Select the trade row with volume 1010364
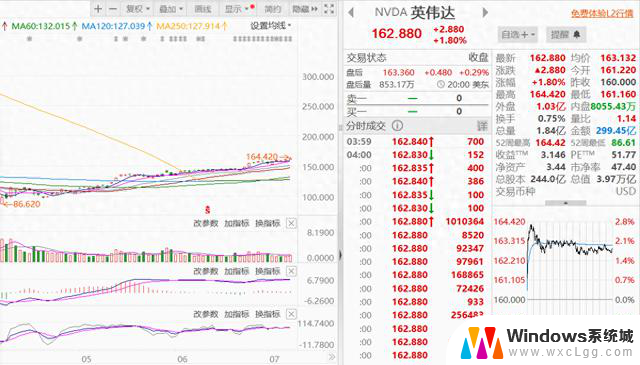 pos(416,221)
